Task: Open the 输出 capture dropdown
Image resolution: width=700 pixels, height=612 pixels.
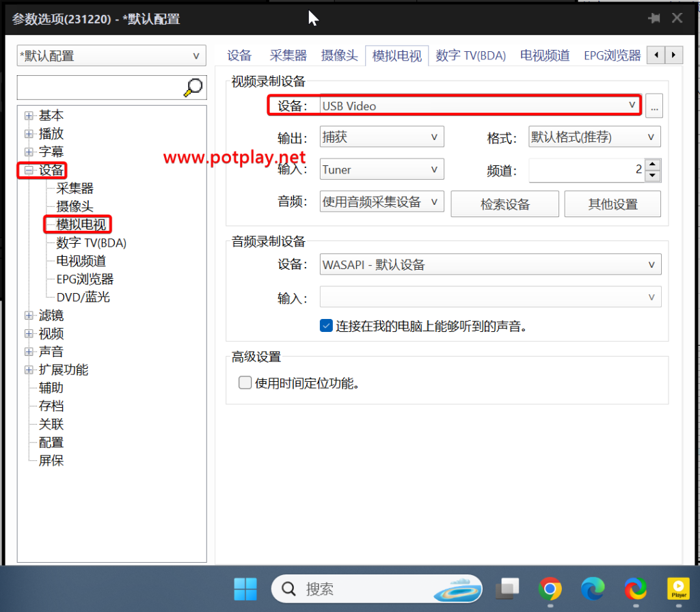Action: (x=381, y=137)
